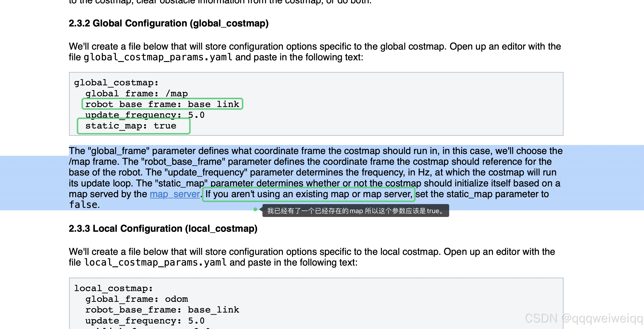Click the local_costmap: code line
This screenshot has width=644, height=329.
tap(113, 288)
